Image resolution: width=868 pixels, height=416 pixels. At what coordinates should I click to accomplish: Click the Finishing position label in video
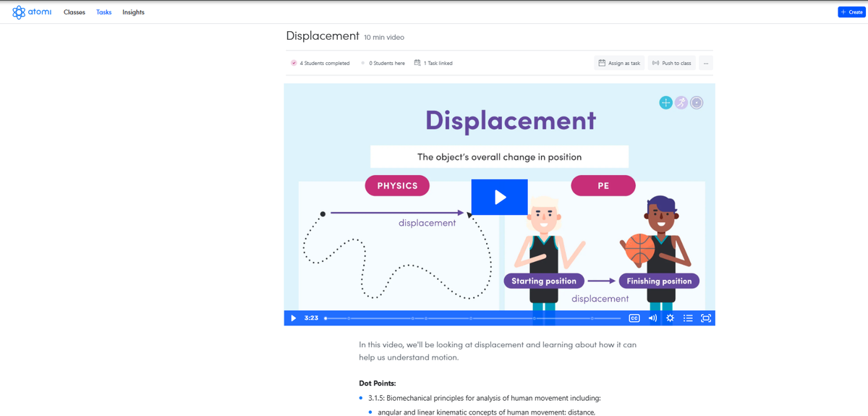pyautogui.click(x=659, y=281)
